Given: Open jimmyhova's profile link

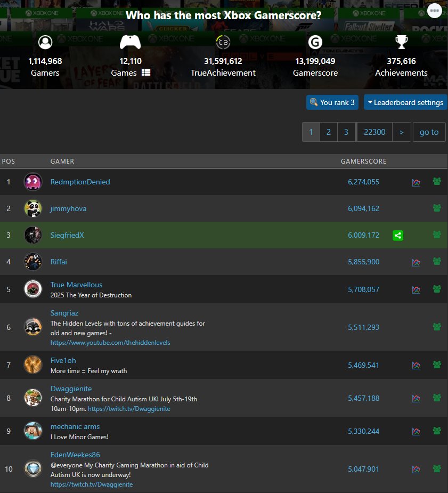Looking at the screenshot, I should coord(68,208).
